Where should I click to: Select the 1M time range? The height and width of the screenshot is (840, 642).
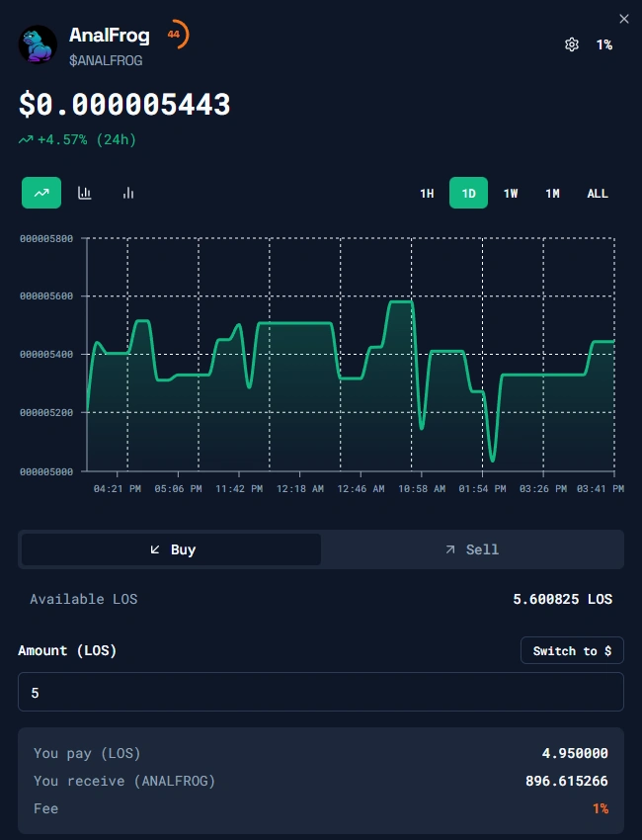pos(552,194)
